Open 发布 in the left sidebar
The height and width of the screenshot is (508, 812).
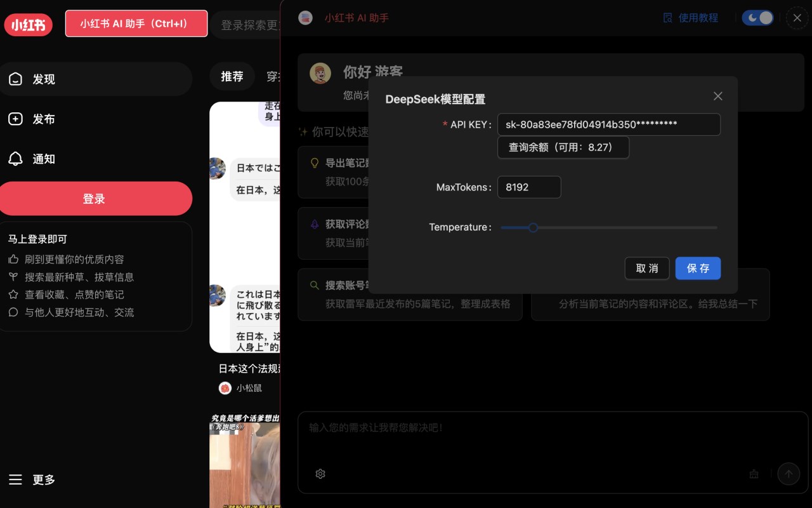click(96, 119)
